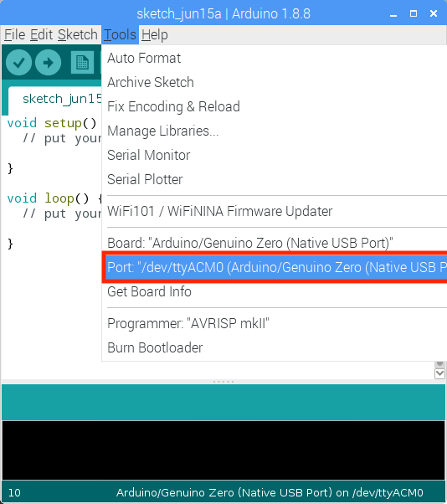This screenshot has height=504, width=447.
Task: Expand the Programmer AVRISP mkII submenu
Action: (274, 323)
